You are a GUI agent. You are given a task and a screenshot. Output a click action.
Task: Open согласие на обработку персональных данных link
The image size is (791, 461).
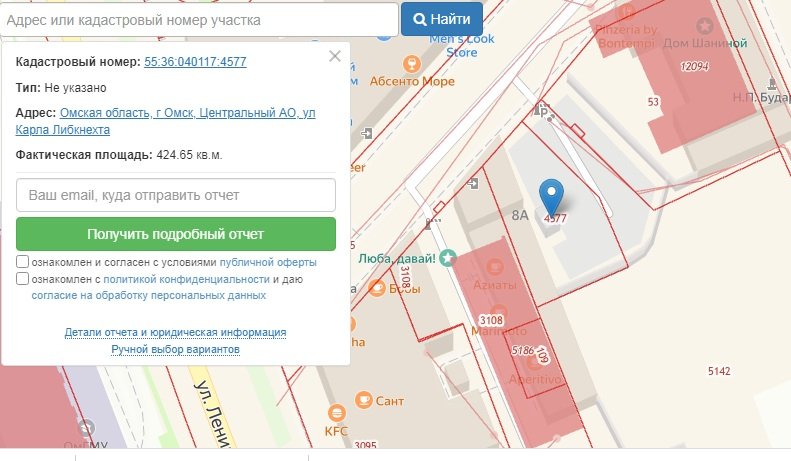148,295
